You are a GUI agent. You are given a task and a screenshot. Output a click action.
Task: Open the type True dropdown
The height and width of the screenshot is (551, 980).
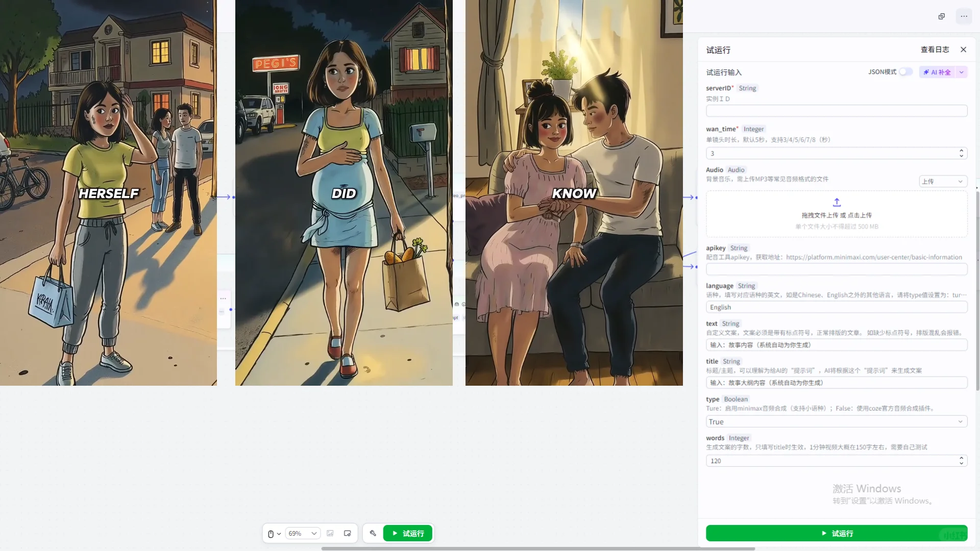pos(836,422)
